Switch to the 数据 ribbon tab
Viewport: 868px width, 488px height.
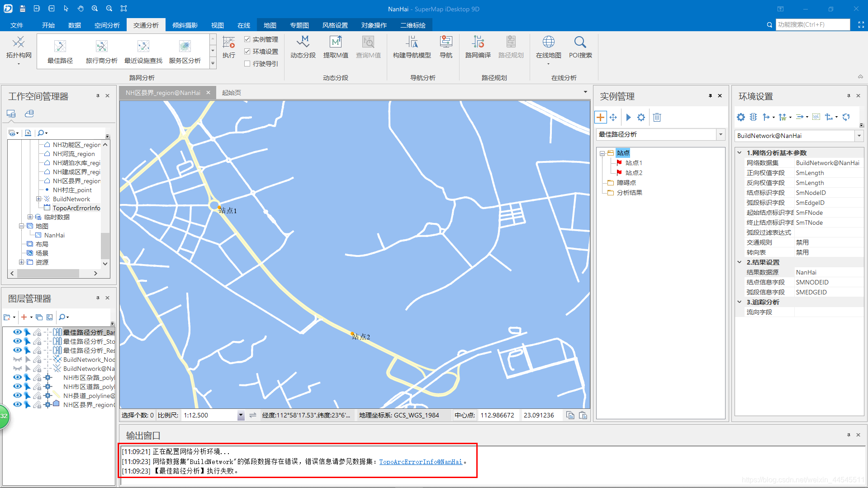click(75, 25)
